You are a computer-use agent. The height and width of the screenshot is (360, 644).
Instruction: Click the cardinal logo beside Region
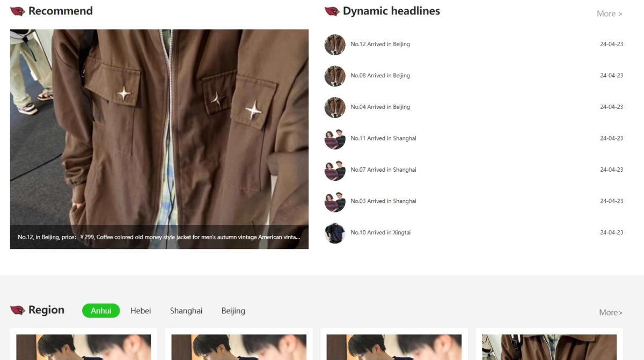(x=18, y=310)
